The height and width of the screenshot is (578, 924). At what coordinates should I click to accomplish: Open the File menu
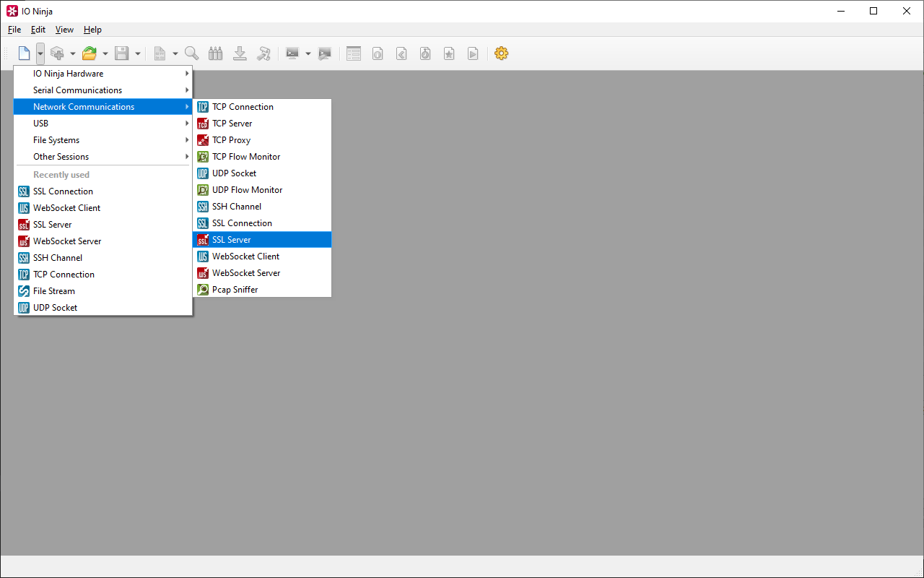click(x=14, y=30)
